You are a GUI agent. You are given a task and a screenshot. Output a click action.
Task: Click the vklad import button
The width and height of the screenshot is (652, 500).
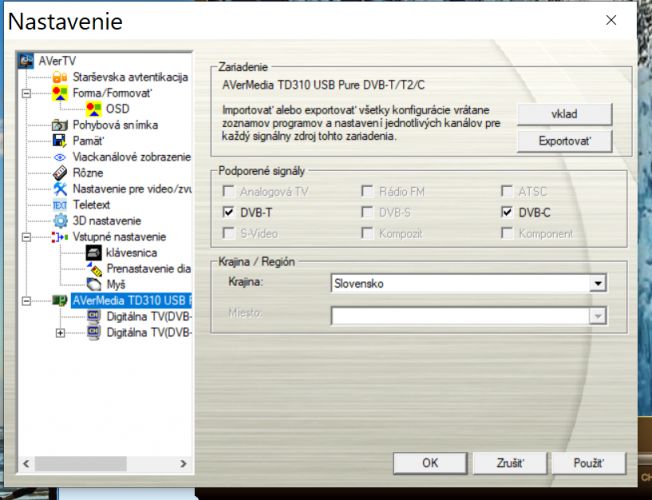tap(564, 114)
